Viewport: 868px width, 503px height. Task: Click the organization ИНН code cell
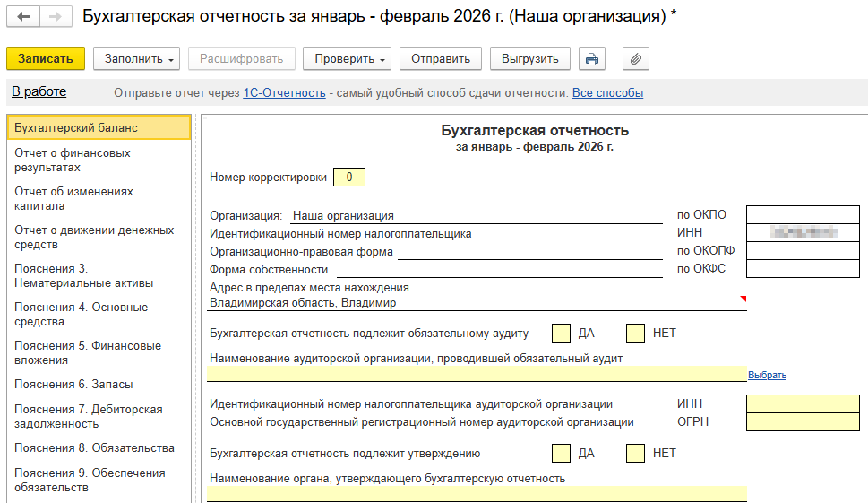(803, 232)
